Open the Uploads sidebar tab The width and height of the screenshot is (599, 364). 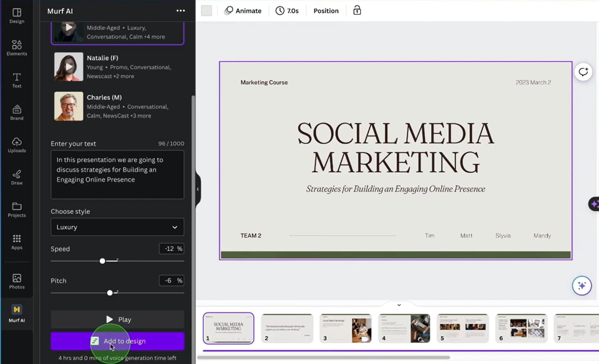tap(17, 145)
